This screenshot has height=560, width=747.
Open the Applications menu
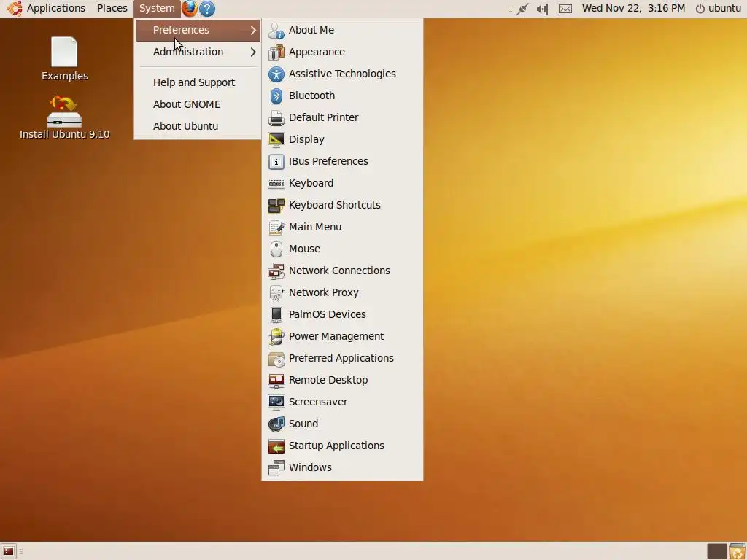pos(55,8)
